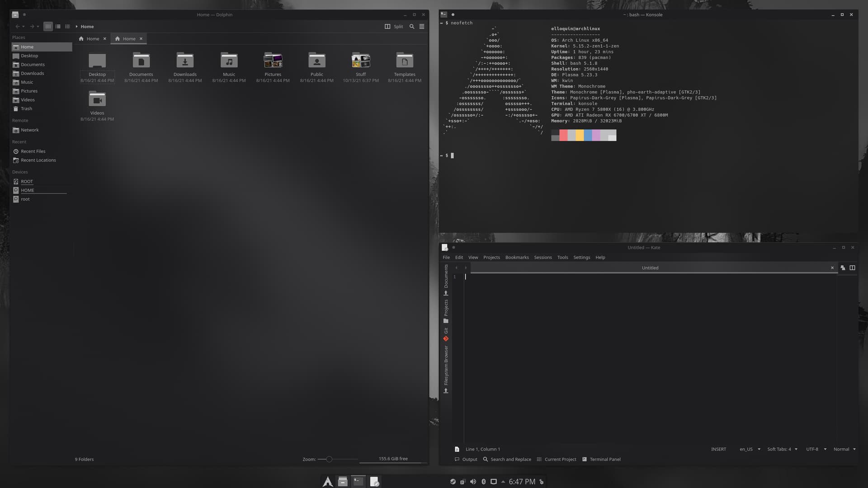Select Trash in Places panel

[x=42, y=109]
